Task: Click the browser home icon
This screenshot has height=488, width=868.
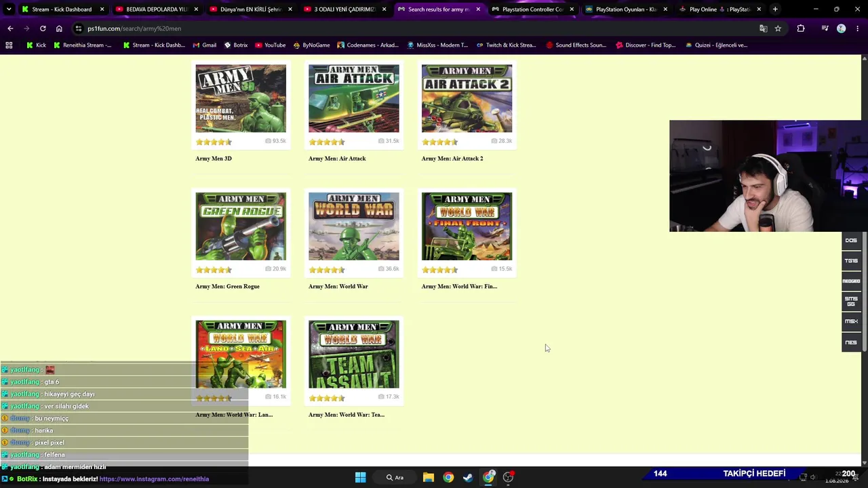Action: point(59,28)
